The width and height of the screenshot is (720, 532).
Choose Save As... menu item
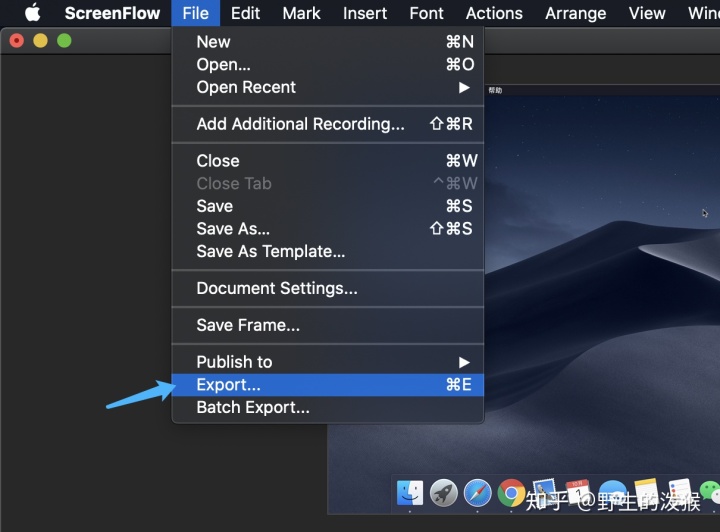[x=328, y=229]
